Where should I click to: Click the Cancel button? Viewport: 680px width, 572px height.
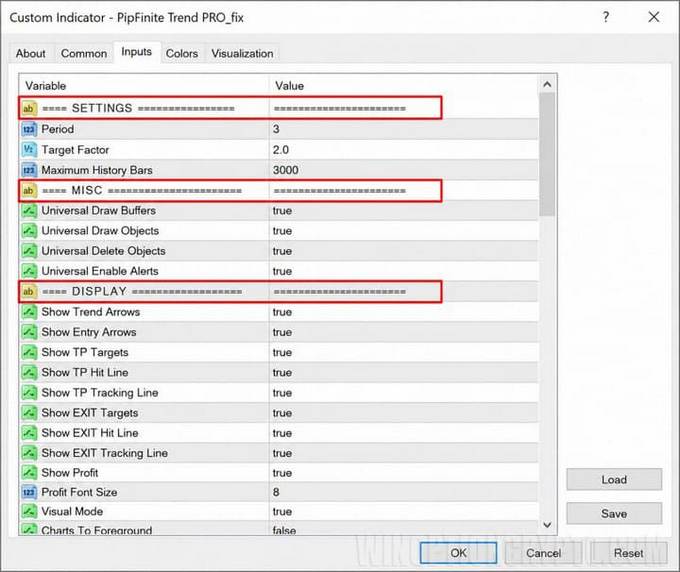coord(543,553)
